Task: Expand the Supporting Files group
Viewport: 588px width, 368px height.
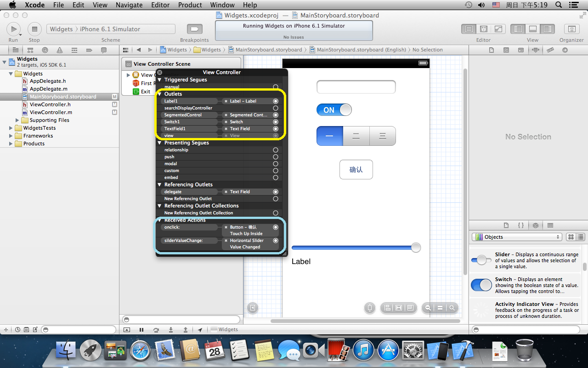Action: (17, 120)
